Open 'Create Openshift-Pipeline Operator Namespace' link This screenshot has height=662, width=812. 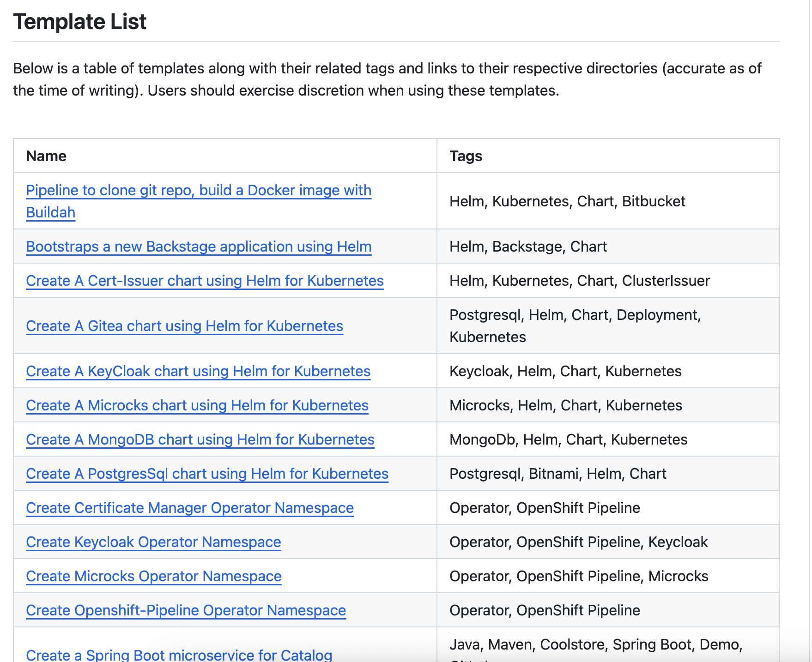coord(186,610)
